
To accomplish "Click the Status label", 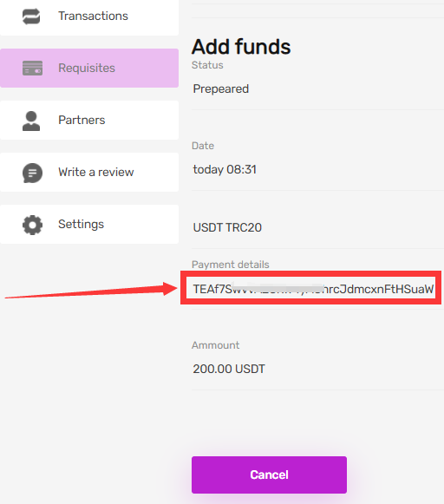I will pyautogui.click(x=207, y=65).
